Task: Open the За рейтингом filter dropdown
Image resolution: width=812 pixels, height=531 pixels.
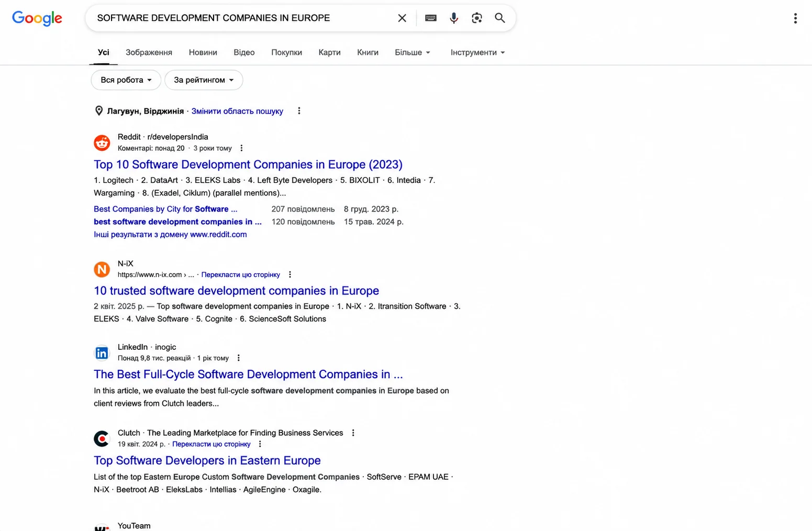Action: [x=204, y=80]
